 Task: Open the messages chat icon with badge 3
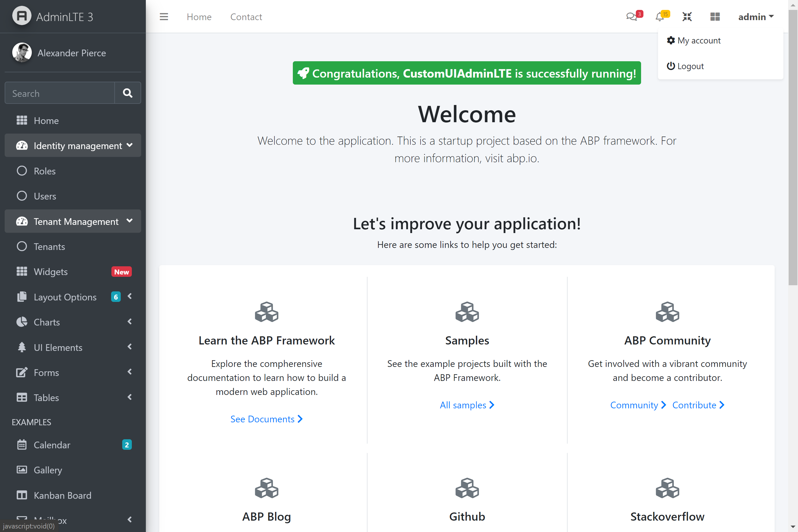pos(631,17)
